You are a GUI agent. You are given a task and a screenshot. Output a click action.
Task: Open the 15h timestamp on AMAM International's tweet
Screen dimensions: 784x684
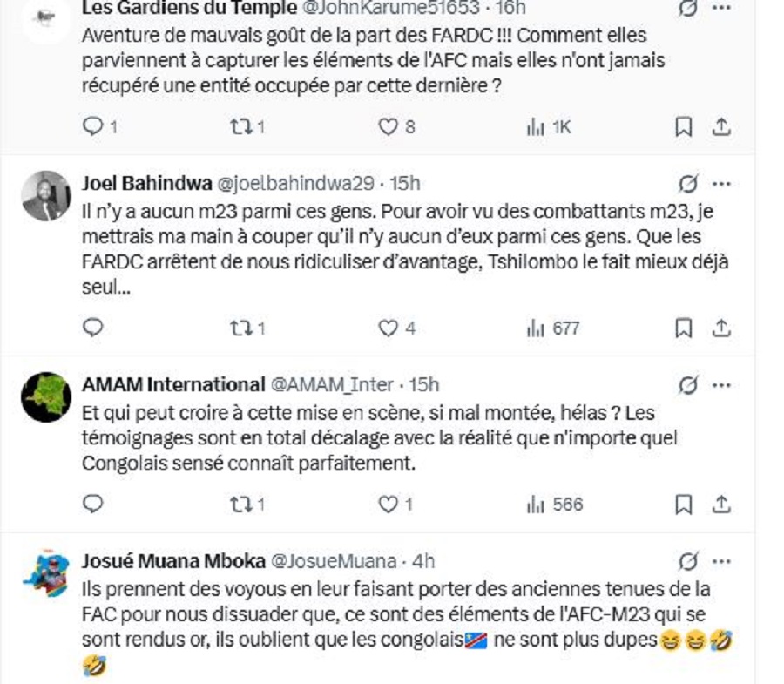(x=423, y=384)
